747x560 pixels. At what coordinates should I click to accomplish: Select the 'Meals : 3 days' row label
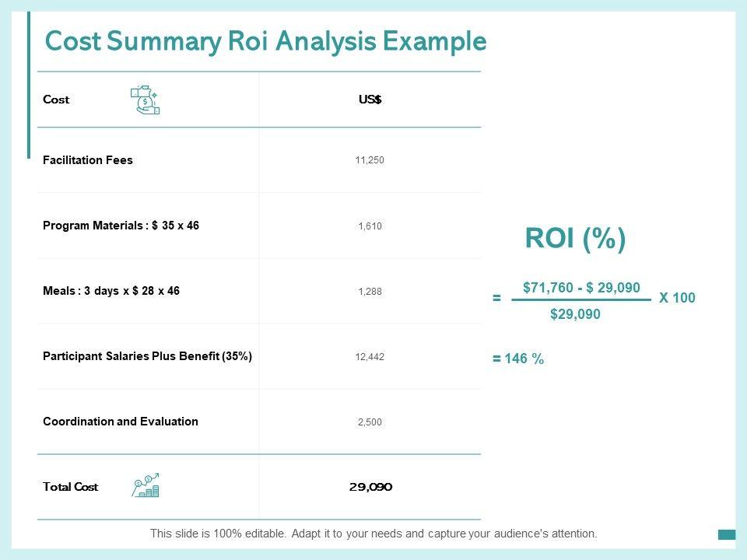pyautogui.click(x=111, y=291)
